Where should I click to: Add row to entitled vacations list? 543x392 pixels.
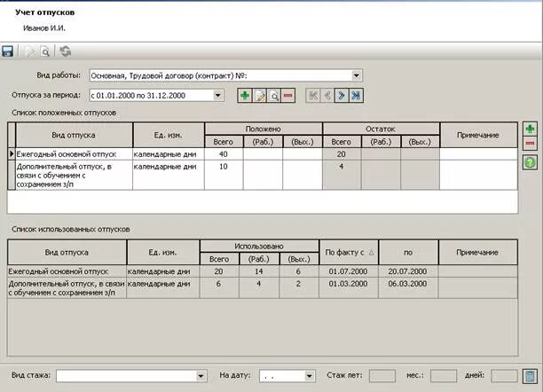click(530, 129)
